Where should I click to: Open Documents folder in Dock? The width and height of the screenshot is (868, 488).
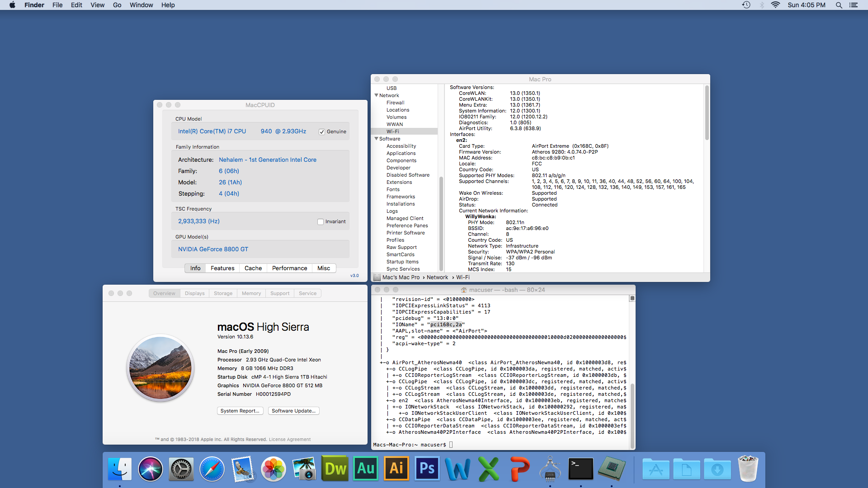click(687, 469)
